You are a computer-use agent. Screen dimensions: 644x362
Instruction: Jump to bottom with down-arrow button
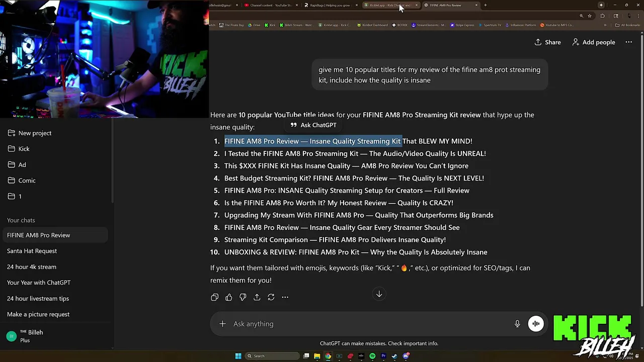point(379,294)
